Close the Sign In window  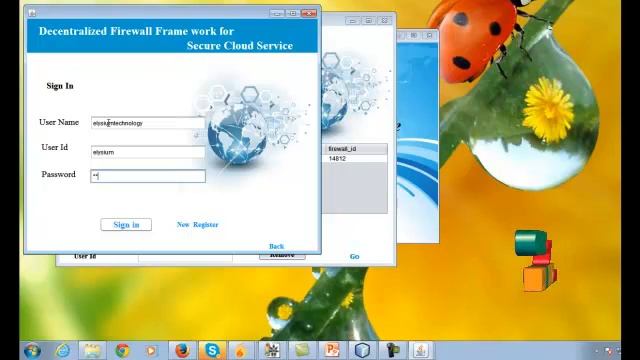click(x=309, y=13)
